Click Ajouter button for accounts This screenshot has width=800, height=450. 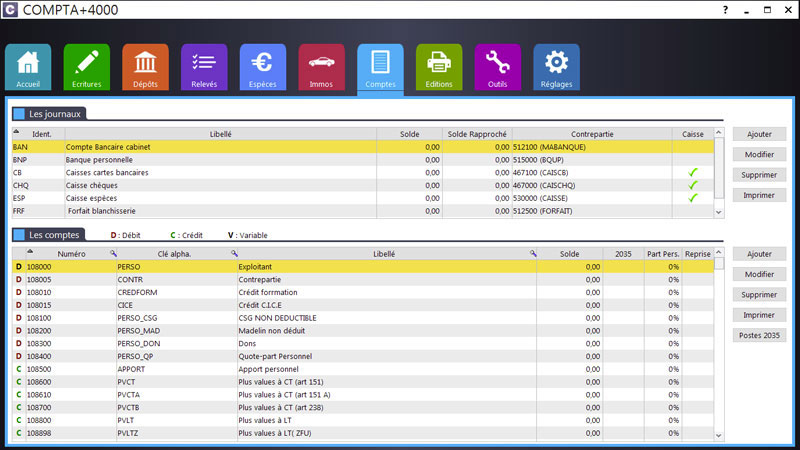759,254
